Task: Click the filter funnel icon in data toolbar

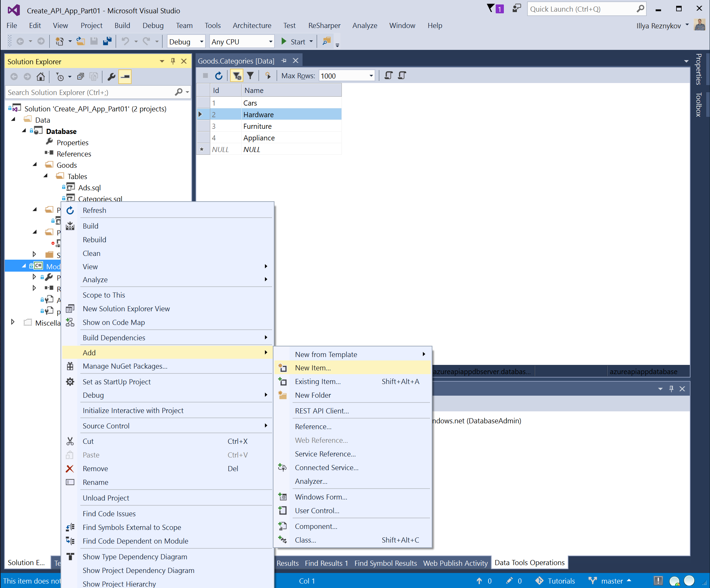Action: (x=250, y=76)
